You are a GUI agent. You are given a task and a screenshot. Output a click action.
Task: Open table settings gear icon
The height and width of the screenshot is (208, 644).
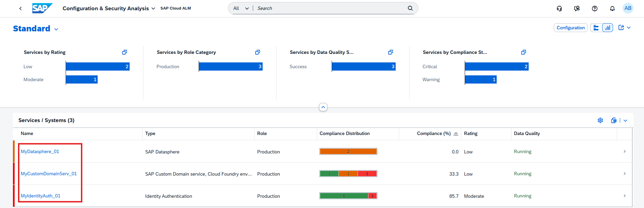600,120
